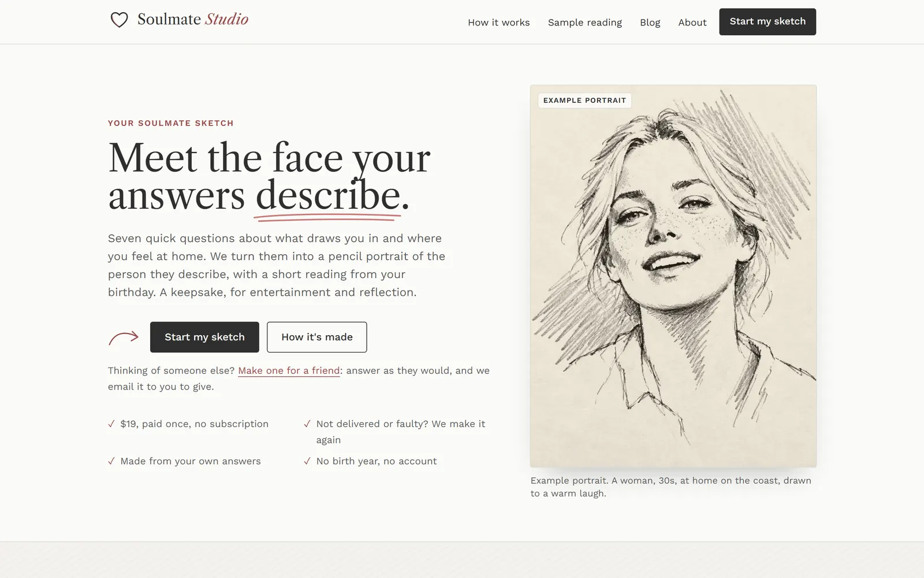Screen dimensions: 924x578
Task: Click the text '$19, paid once, no subscription'
Action: tap(195, 424)
